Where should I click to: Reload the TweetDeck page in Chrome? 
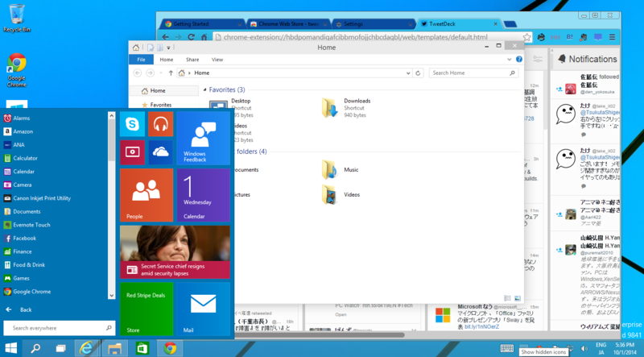click(x=191, y=37)
